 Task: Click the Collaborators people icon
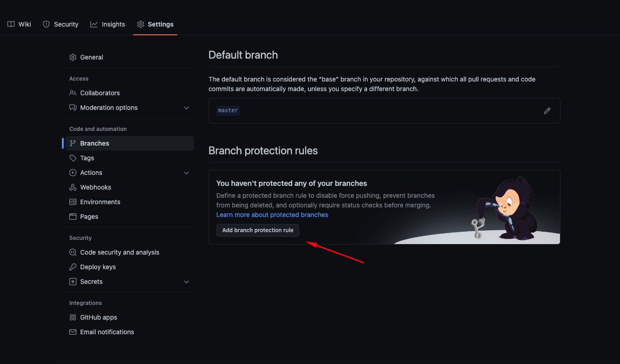click(x=73, y=93)
